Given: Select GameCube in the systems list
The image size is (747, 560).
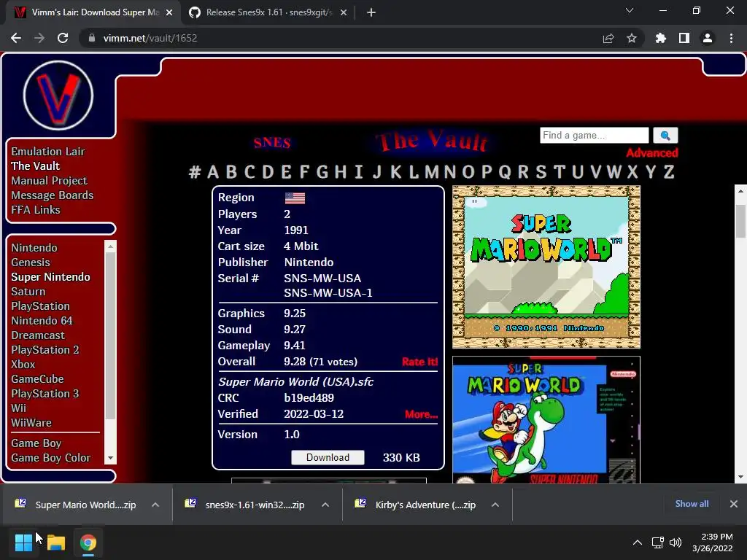Looking at the screenshot, I should [38, 379].
